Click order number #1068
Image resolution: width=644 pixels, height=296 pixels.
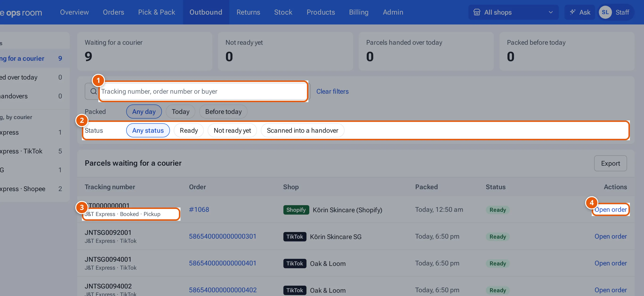coord(199,209)
